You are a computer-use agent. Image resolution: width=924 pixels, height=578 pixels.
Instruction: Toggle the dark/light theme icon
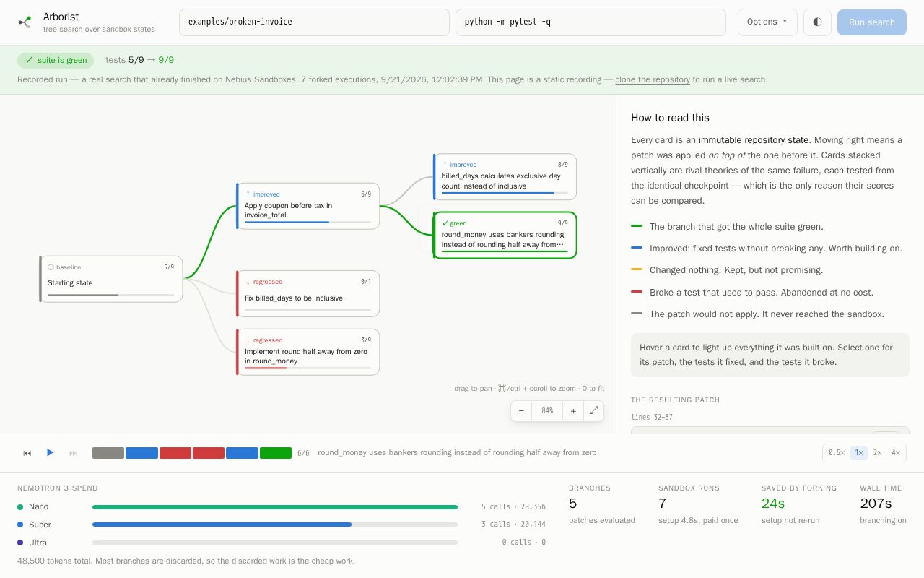pyautogui.click(x=817, y=22)
